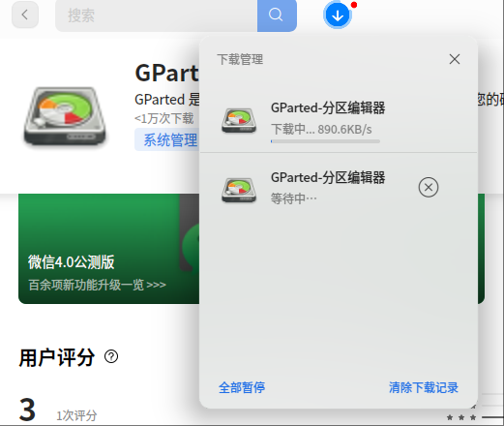This screenshot has height=426, width=504.
Task: Open the download manager arrow icon
Action: tap(338, 15)
